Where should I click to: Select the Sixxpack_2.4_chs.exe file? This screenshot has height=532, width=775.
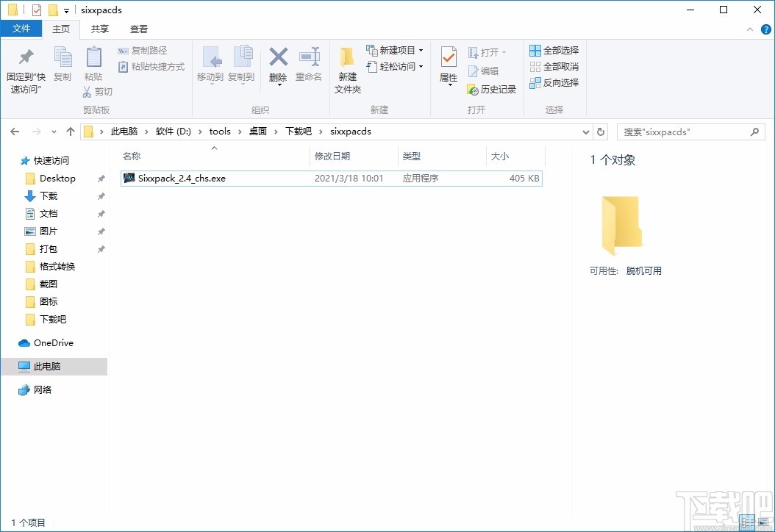pos(182,178)
